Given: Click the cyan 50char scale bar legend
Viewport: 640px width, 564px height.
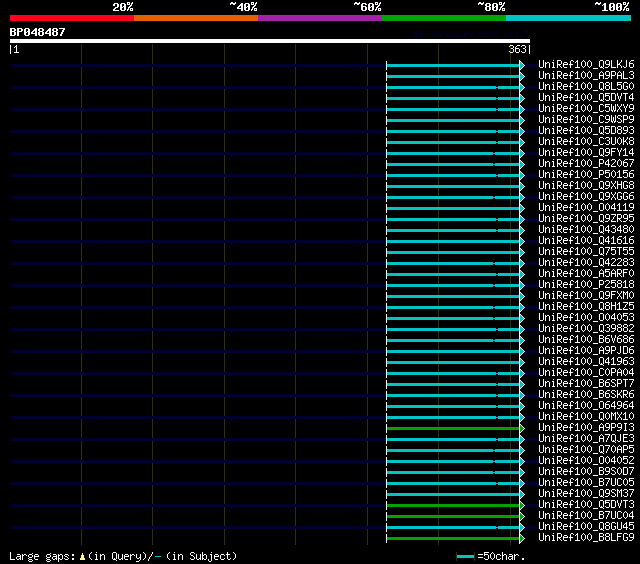Looking at the screenshot, I should point(465,556).
